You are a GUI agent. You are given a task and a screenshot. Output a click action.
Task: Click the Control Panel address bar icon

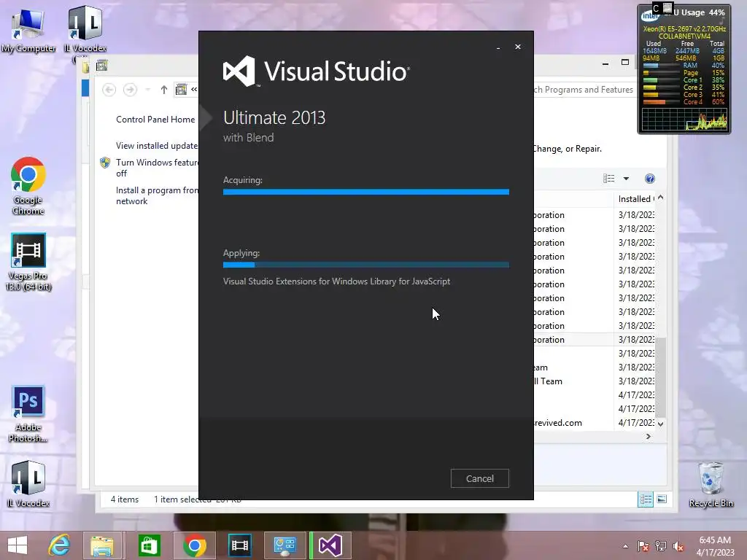coord(181,90)
